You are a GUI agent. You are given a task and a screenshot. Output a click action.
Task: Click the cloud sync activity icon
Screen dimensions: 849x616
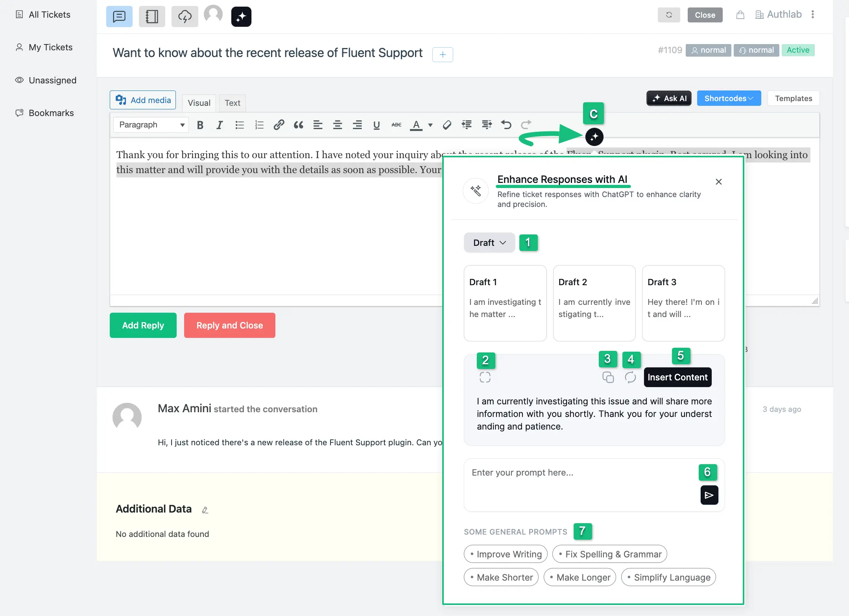[185, 17]
